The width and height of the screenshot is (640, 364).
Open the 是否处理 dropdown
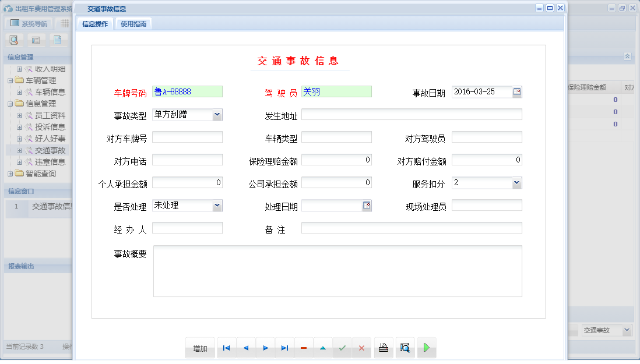coord(217,206)
